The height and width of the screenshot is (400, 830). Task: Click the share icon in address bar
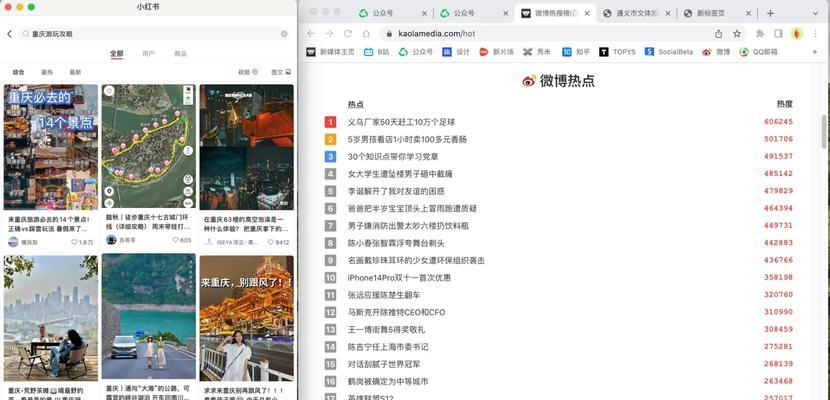tap(718, 34)
